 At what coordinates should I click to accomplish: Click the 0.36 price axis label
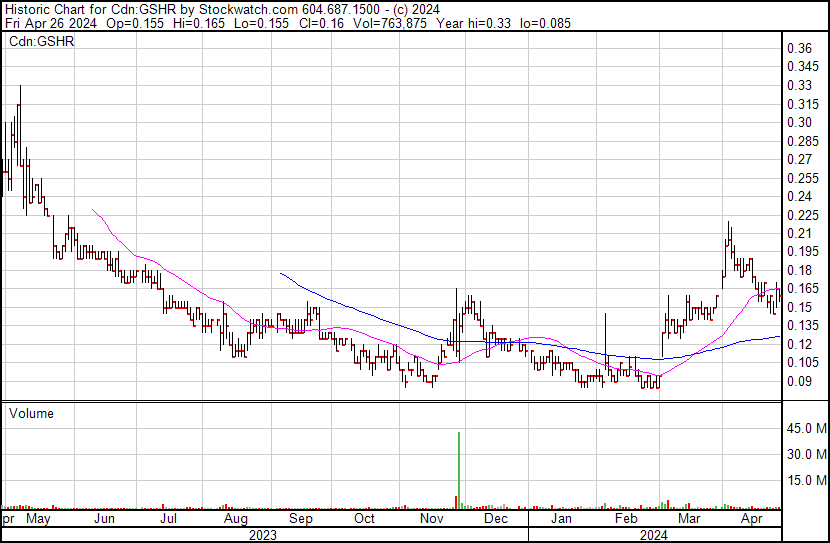799,49
